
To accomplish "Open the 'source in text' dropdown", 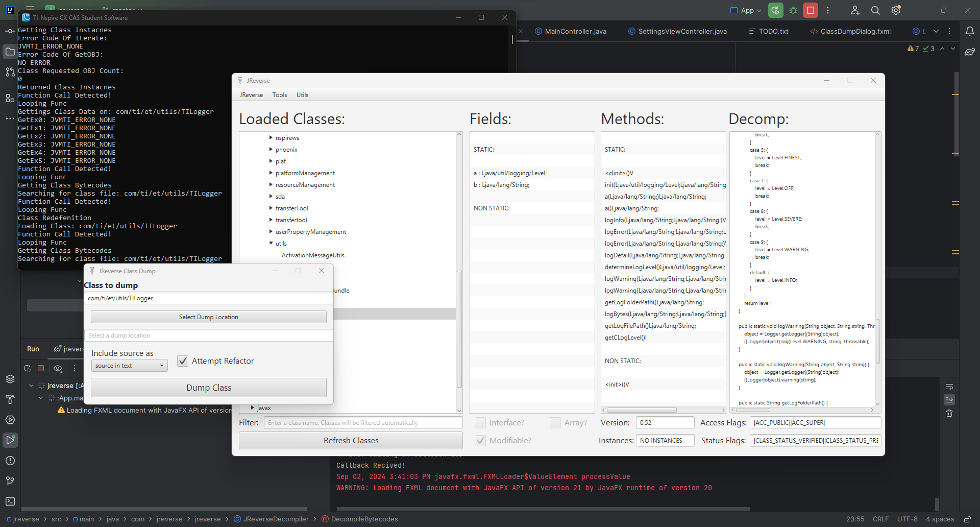I will [x=130, y=366].
